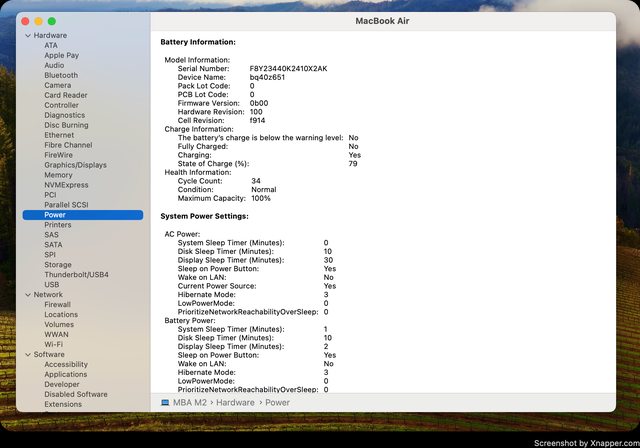Click the Cycle Count value 34
640x448 pixels.
pyautogui.click(x=256, y=181)
